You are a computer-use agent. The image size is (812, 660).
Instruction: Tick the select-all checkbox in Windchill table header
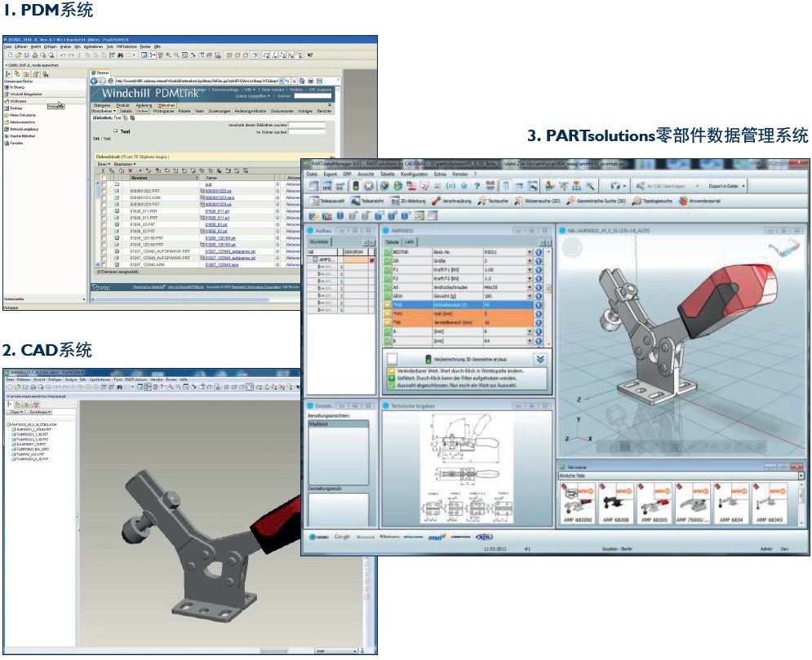point(104,178)
